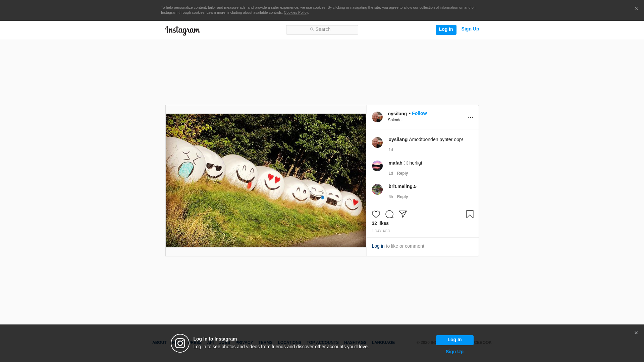Click the Instagram camera icon in the bottom banner
Viewport: 644px width, 362px height.
[180, 343]
